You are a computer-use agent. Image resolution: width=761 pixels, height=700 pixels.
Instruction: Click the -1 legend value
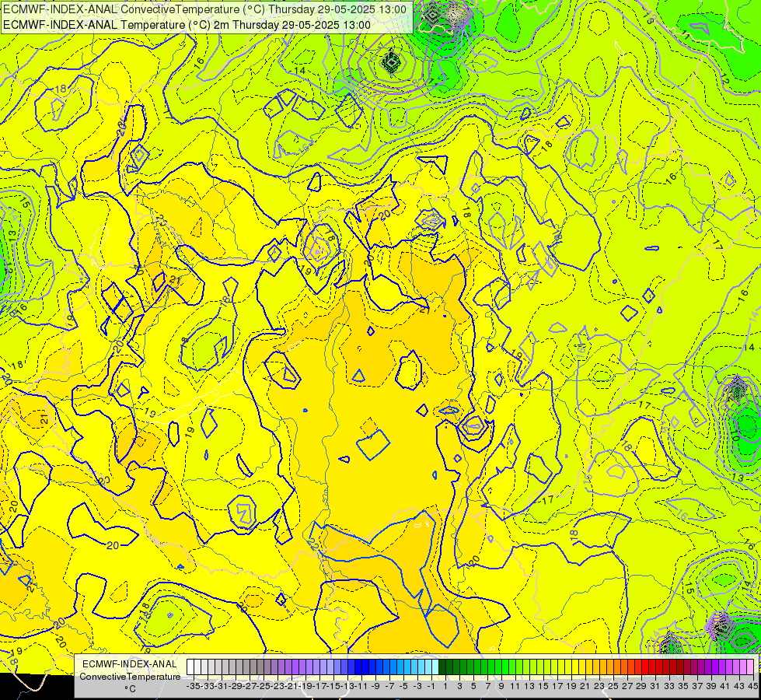coord(431,686)
